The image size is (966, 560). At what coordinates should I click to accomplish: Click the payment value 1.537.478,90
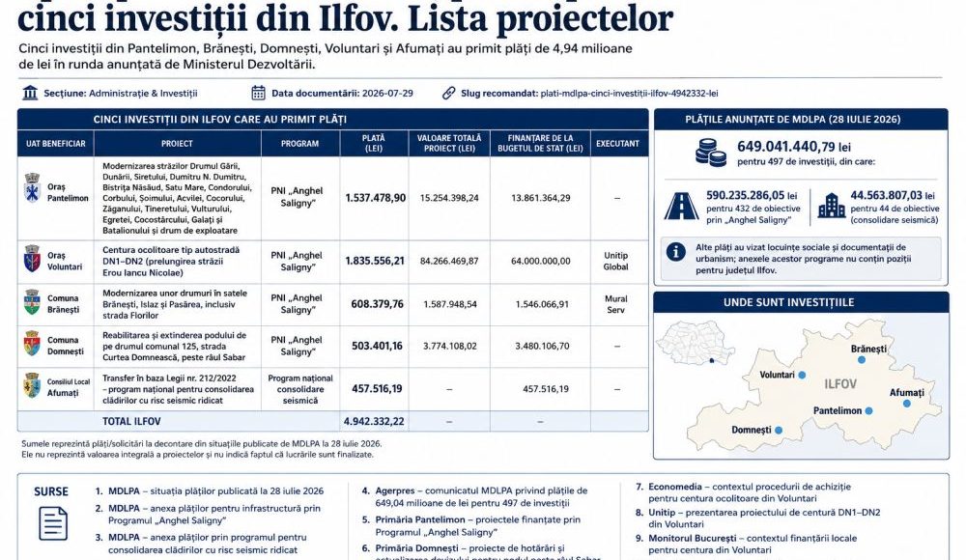375,198
